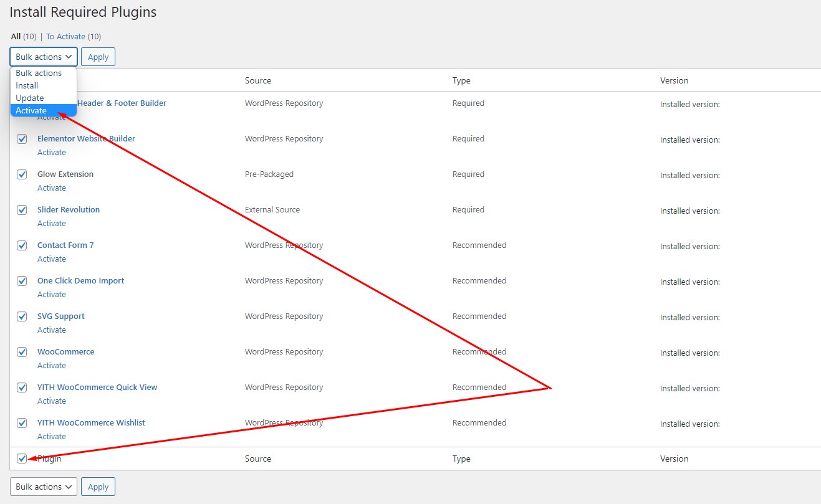The width and height of the screenshot is (821, 504).
Task: Open the bottom Bulk actions dropdown
Action: (44, 487)
